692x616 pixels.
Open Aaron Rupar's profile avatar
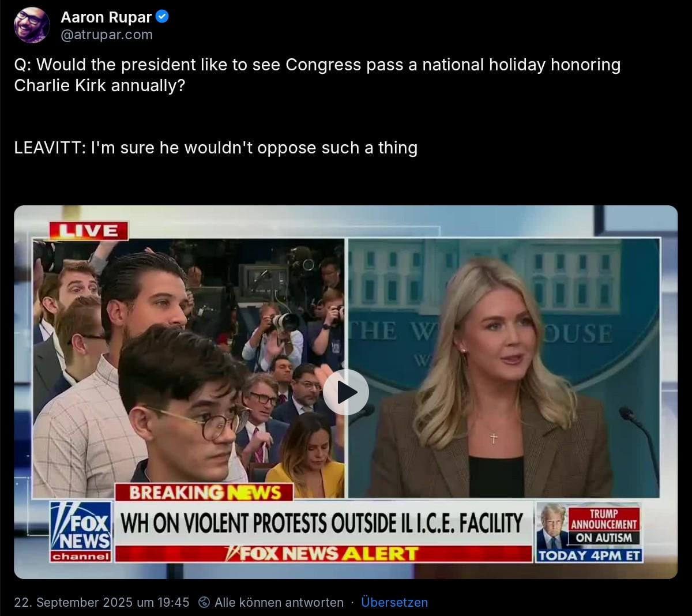[32, 25]
